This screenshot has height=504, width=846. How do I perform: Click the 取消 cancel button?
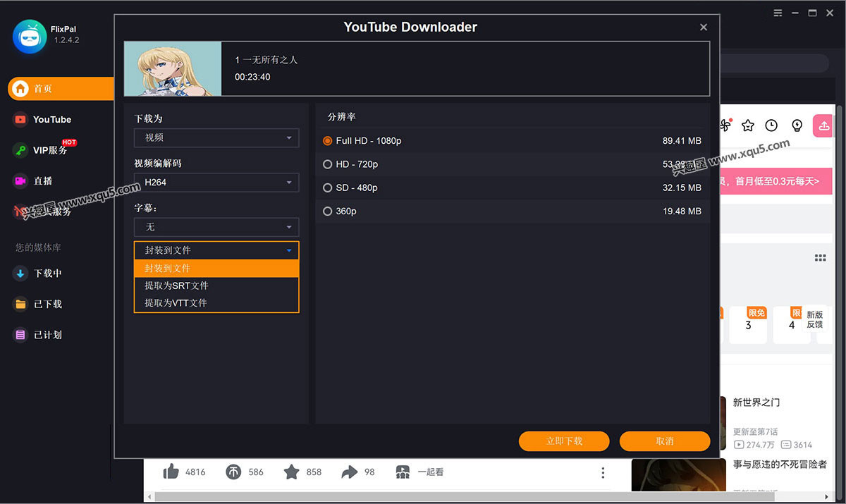coord(665,441)
